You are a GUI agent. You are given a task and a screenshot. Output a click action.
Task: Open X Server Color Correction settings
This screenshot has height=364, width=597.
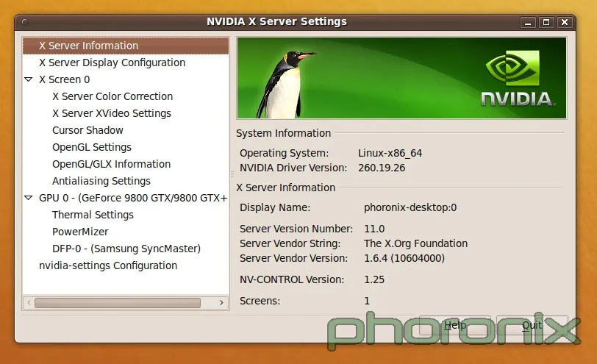click(x=112, y=96)
